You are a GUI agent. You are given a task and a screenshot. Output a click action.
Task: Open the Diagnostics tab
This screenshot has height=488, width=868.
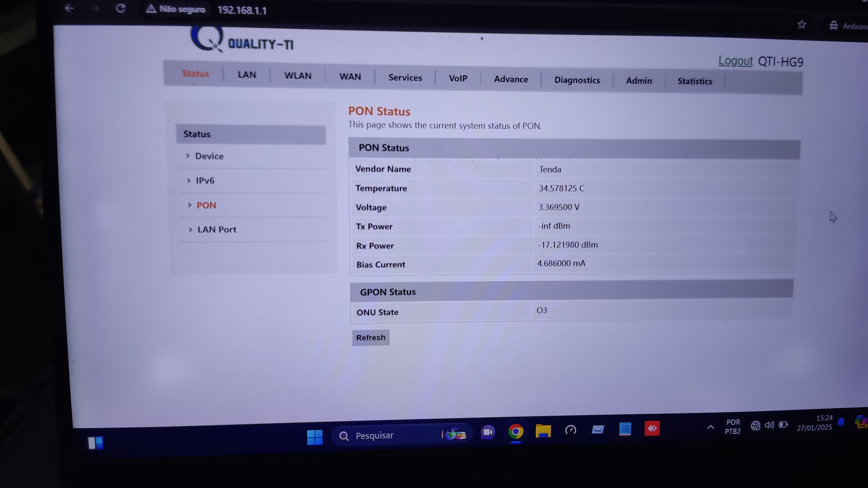577,80
